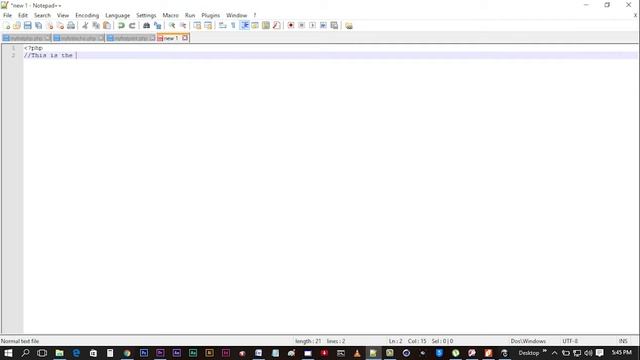Screen dimensions: 640x360
Task: Click the "Dos\Windows" line ending field
Action: [528, 341]
